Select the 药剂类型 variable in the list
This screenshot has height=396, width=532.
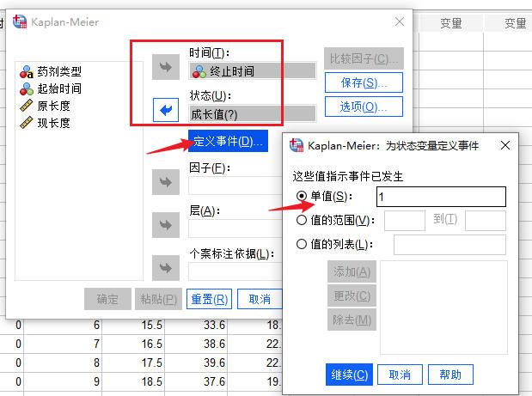point(51,71)
